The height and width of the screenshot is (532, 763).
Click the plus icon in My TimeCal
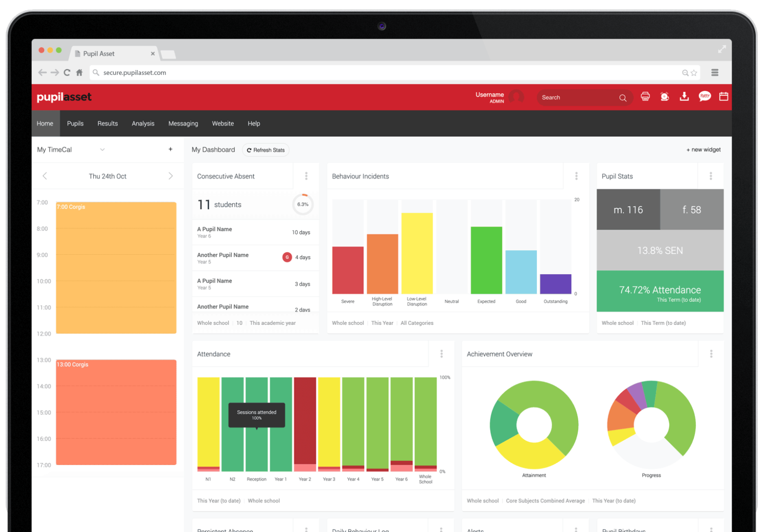170,150
